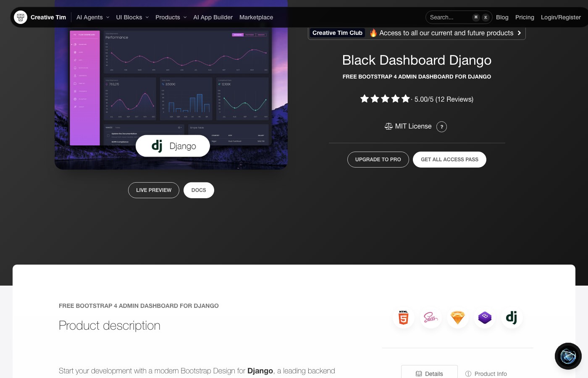This screenshot has width=588, height=378.
Task: Click the MIT License scales icon
Action: click(x=388, y=126)
